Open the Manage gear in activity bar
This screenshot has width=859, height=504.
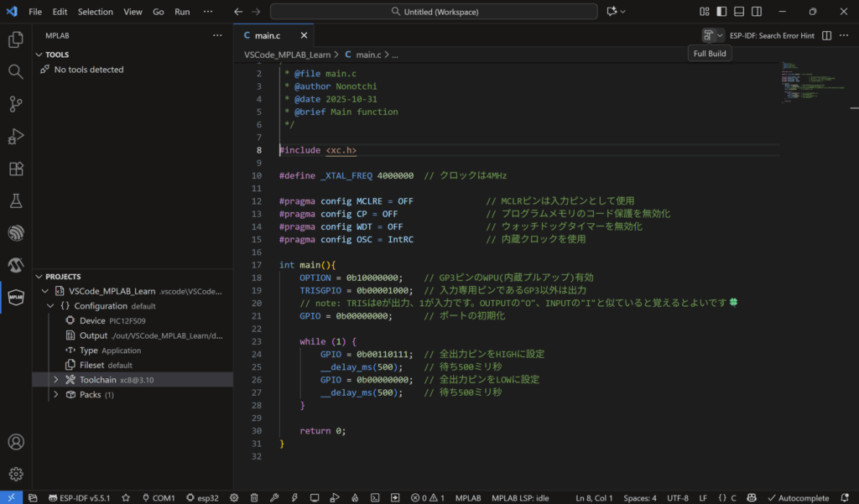[15, 474]
